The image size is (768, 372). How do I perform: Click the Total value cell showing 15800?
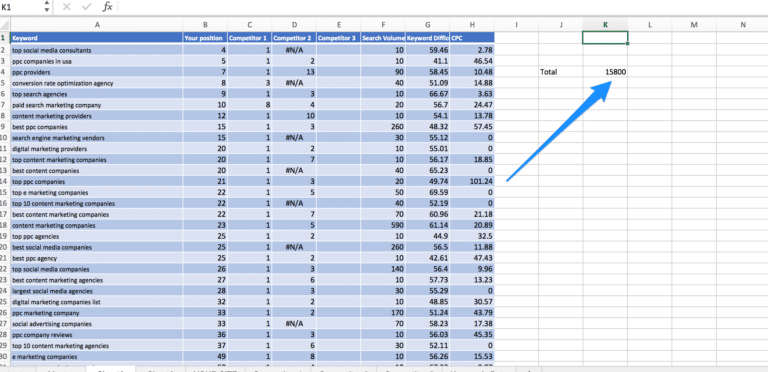point(605,72)
